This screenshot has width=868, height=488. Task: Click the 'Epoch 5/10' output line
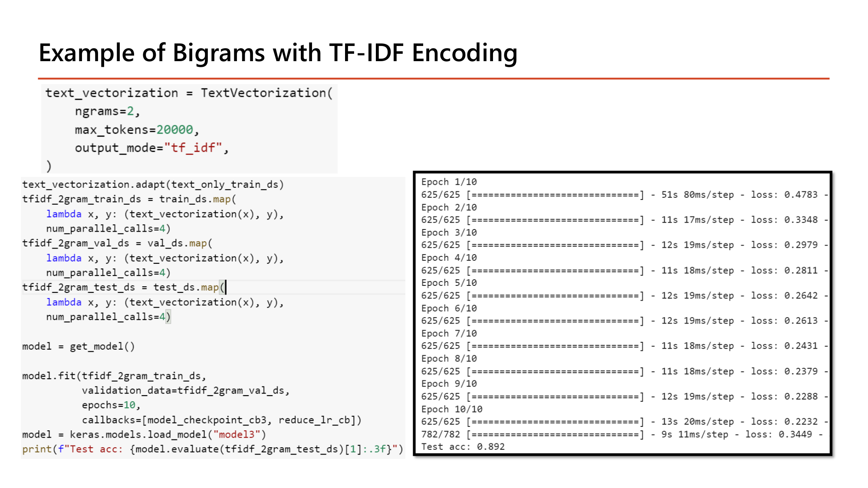click(449, 283)
